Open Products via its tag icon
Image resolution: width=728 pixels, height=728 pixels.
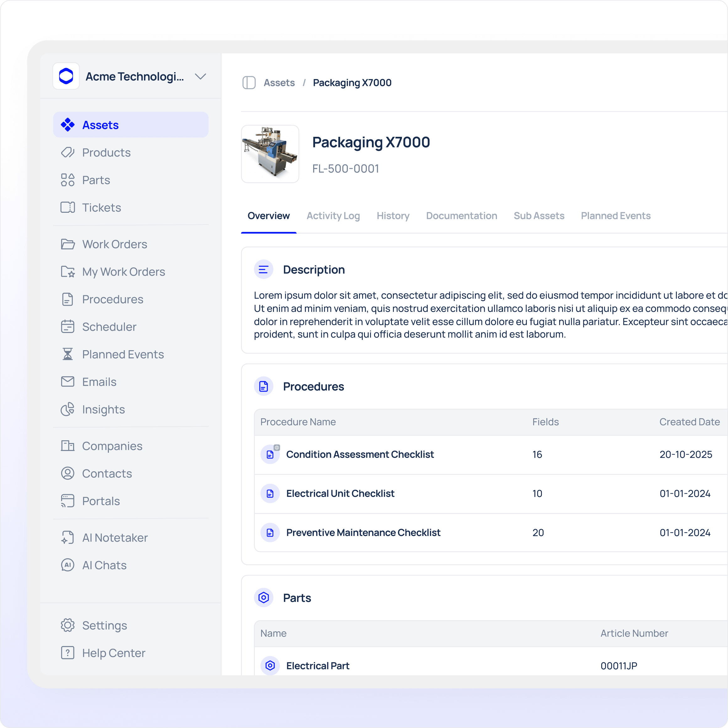point(67,153)
